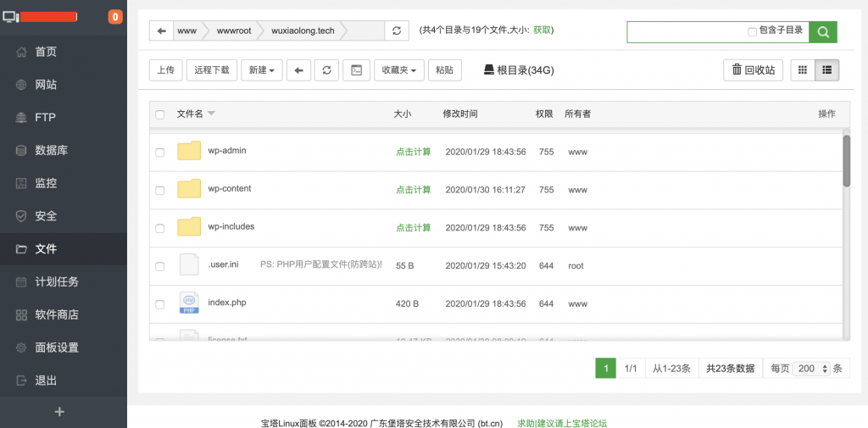Open 数据库 in the sidebar menu
This screenshot has width=868, height=428.
(x=51, y=150)
